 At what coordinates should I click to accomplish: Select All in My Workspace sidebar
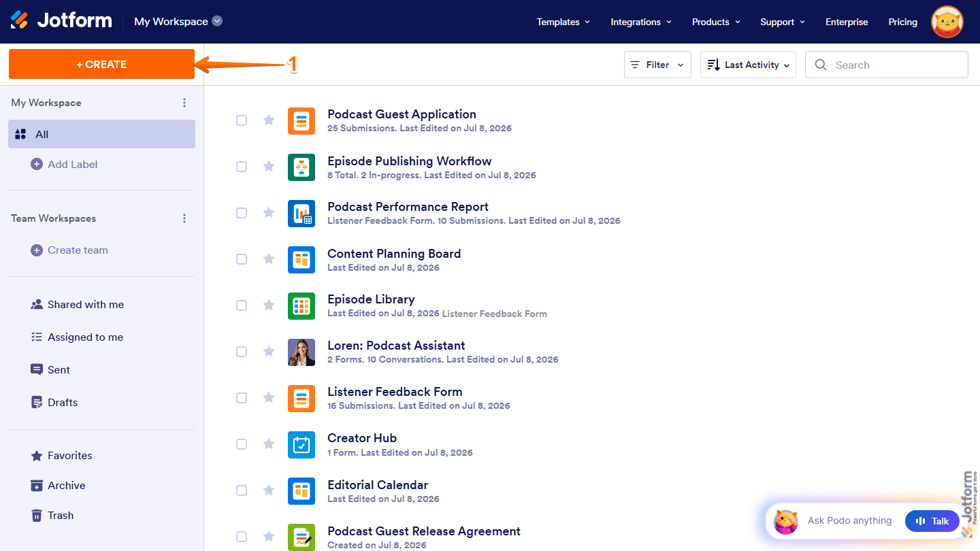click(x=101, y=134)
